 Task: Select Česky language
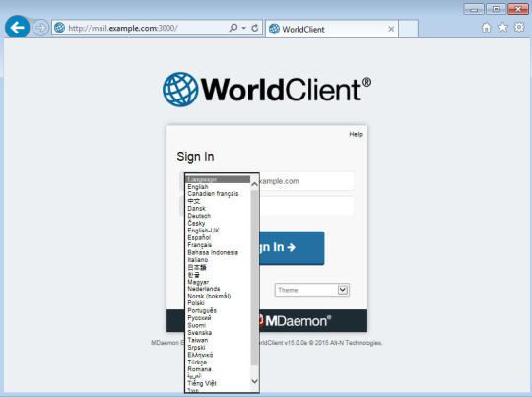196,223
